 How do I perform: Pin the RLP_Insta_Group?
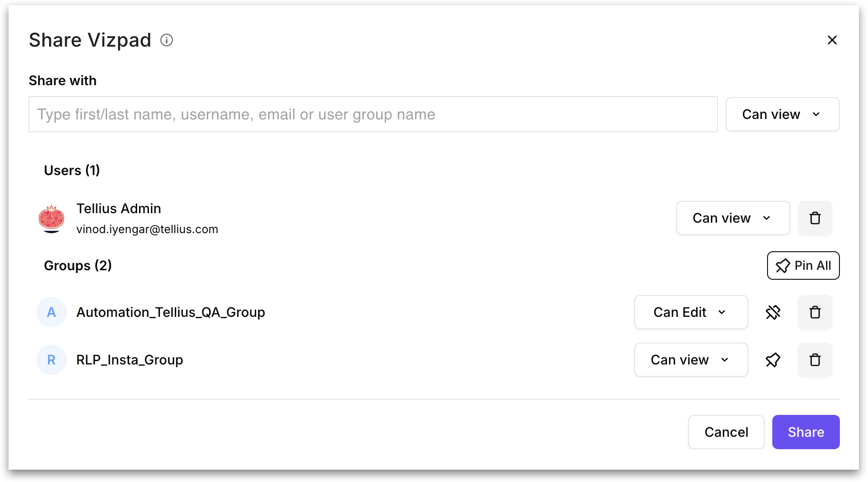tap(773, 360)
